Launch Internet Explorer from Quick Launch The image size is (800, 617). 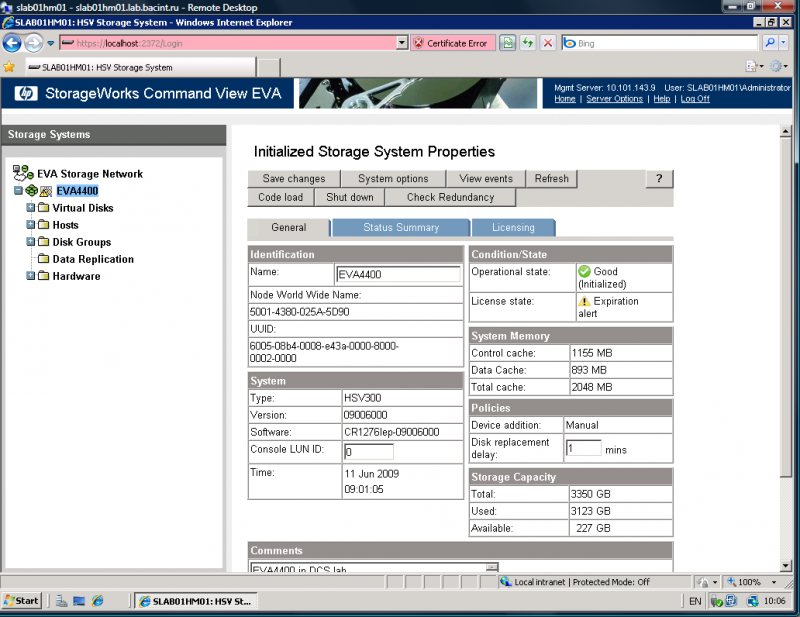(97, 601)
